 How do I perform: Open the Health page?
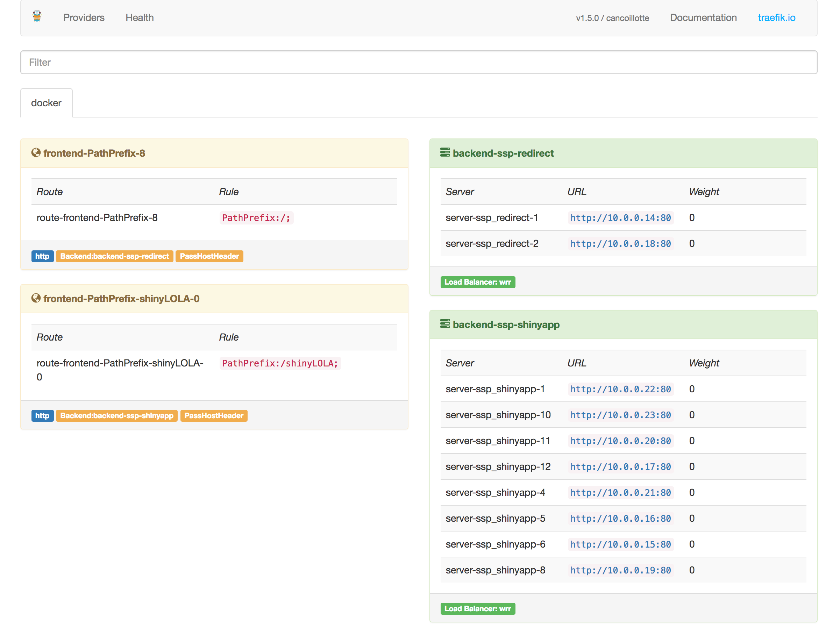point(140,17)
